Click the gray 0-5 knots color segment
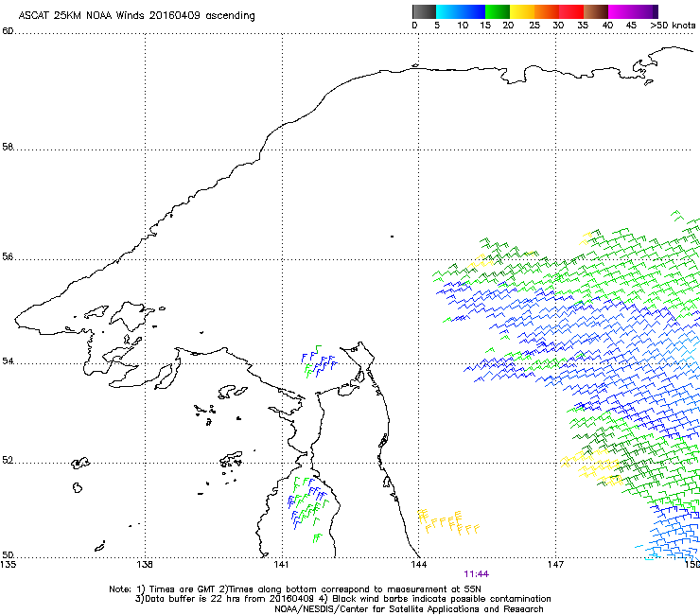700x615 pixels. tap(424, 11)
